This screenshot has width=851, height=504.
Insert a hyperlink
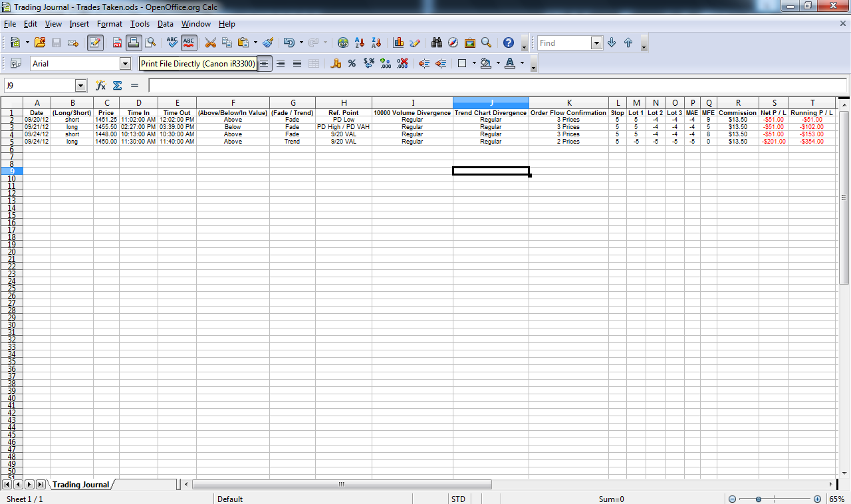[x=343, y=43]
